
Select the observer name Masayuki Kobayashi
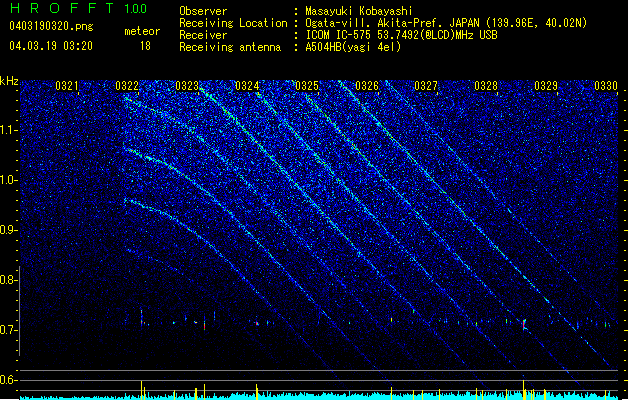click(x=359, y=11)
